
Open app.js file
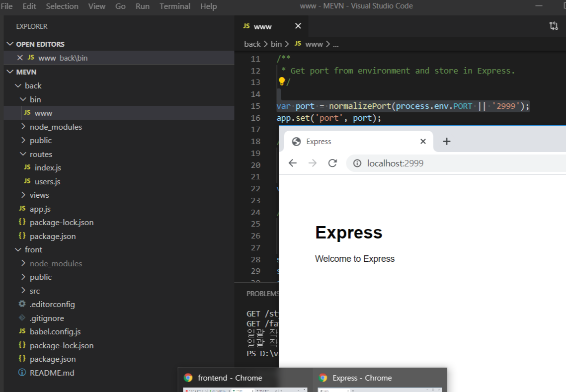[x=119, y=209]
